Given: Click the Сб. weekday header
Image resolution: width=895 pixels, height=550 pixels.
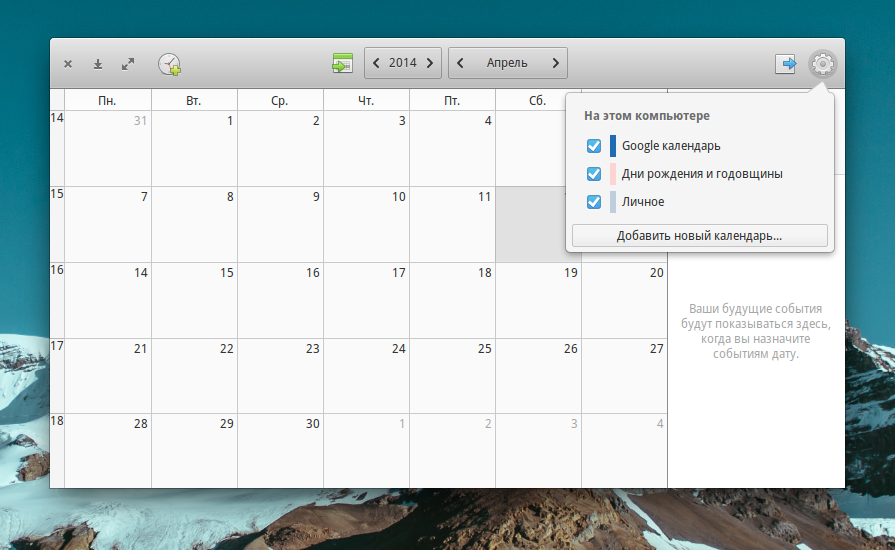Looking at the screenshot, I should click(538, 101).
